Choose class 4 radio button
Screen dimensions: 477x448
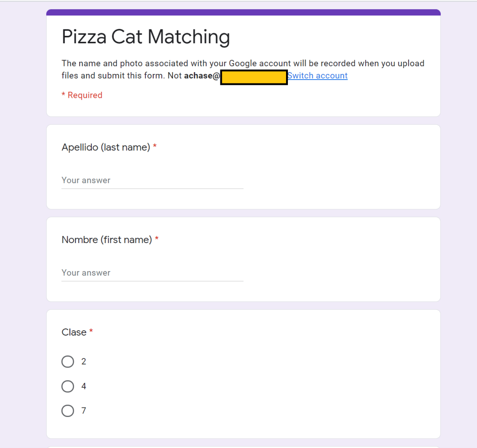point(68,386)
